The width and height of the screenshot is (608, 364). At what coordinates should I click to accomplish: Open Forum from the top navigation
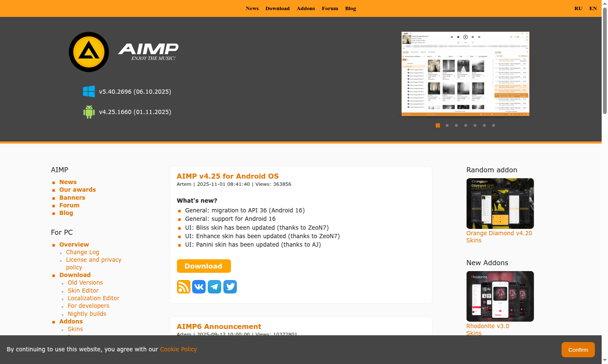(x=330, y=8)
